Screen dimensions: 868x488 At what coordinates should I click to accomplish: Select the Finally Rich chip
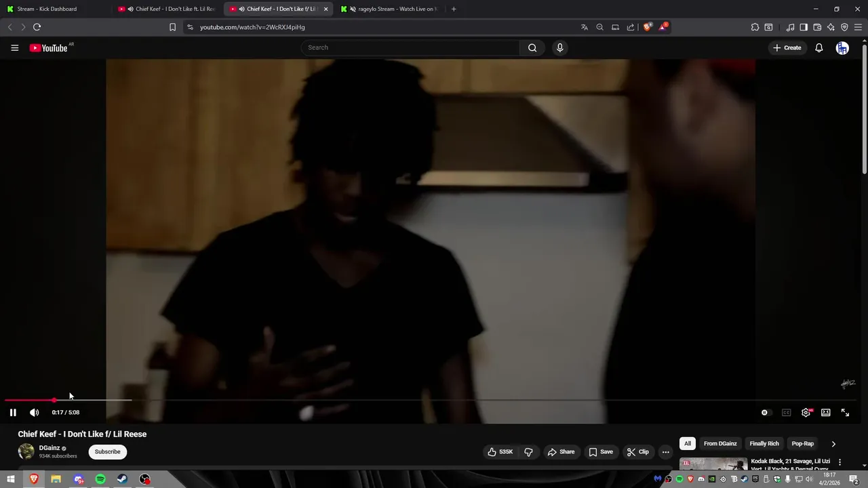tap(764, 443)
